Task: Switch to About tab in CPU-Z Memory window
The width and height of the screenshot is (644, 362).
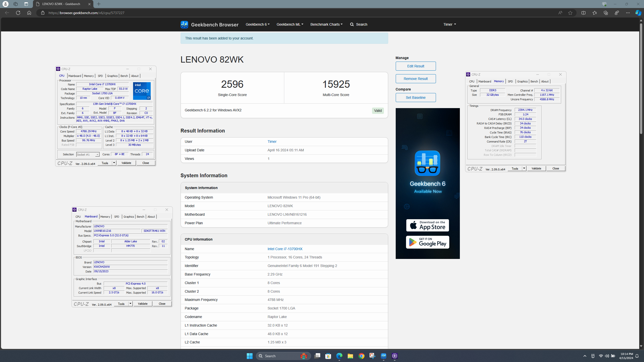Action: [545, 81]
